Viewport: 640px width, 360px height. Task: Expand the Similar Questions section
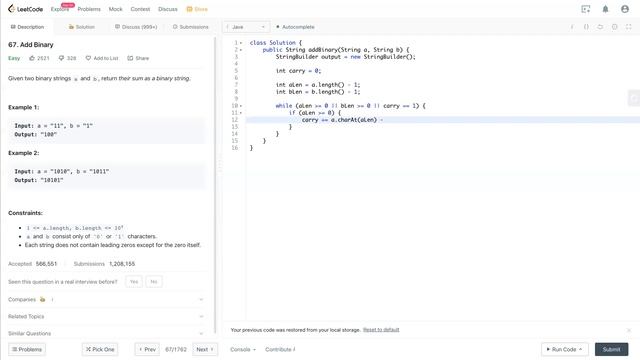point(201,333)
